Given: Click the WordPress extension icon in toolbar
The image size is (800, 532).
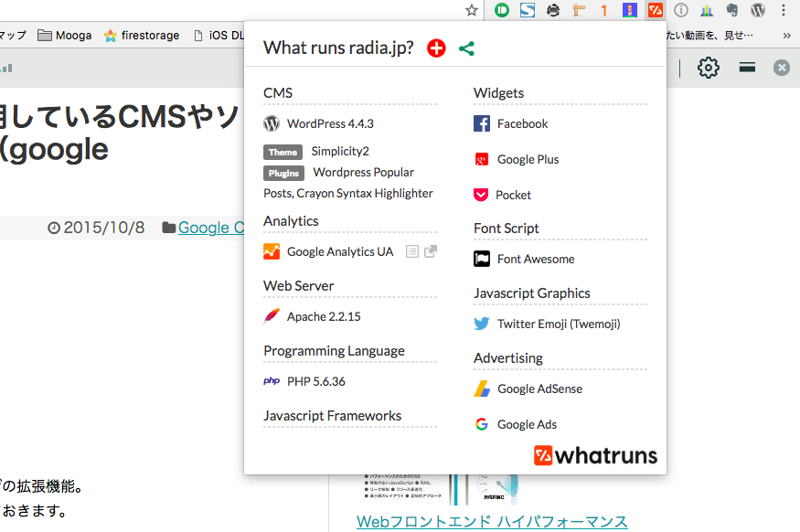Looking at the screenshot, I should click(758, 11).
